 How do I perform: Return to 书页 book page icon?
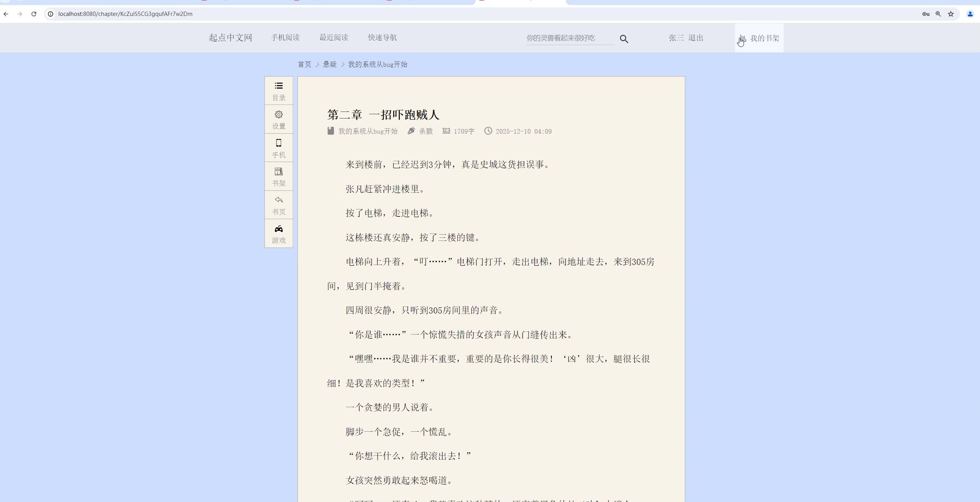pyautogui.click(x=278, y=205)
